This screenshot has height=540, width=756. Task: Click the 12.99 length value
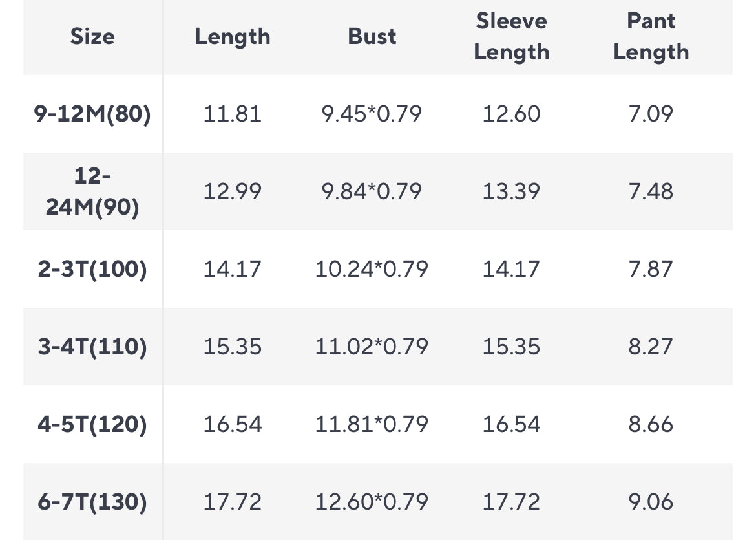[233, 191]
